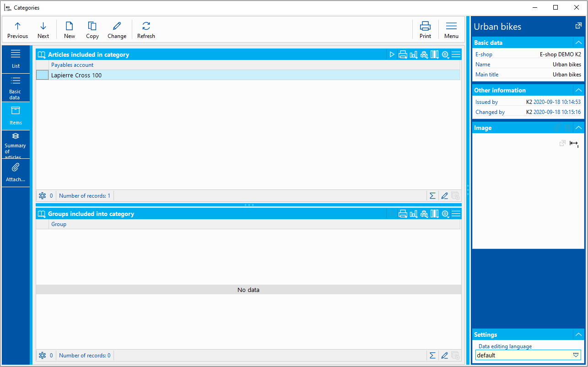Click Number of records: 1 status text
The image size is (588, 367).
85,196
